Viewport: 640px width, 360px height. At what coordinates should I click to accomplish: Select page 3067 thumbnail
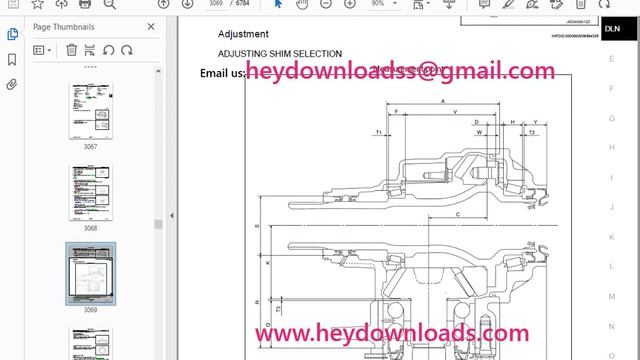pyautogui.click(x=91, y=111)
